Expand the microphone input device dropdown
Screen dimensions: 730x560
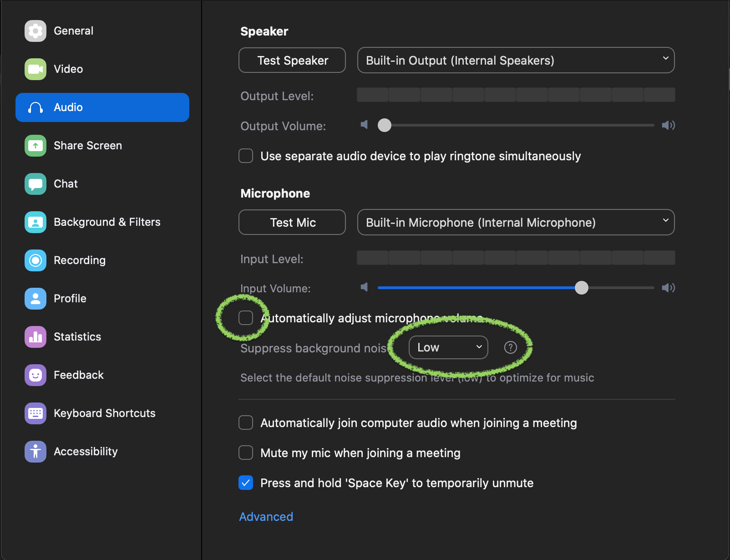[x=516, y=222]
